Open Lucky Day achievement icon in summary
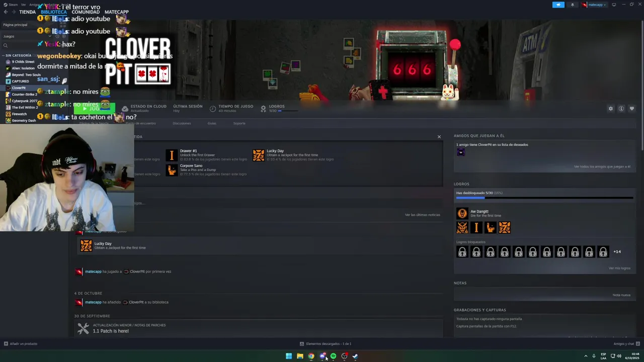Image resolution: width=644 pixels, height=362 pixels. [x=259, y=155]
